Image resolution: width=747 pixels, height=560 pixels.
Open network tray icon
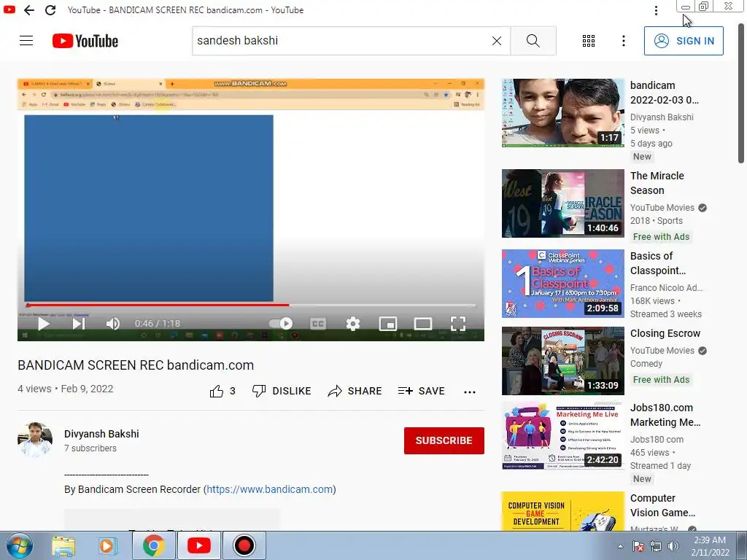(x=656, y=546)
